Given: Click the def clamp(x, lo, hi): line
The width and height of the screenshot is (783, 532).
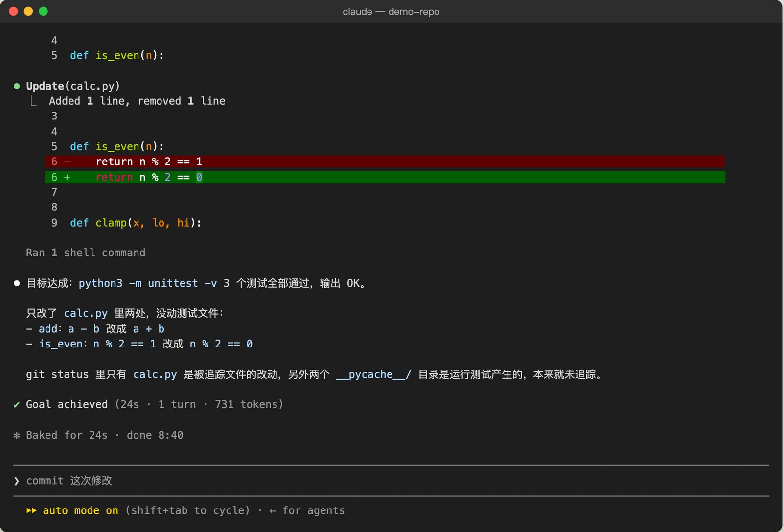Looking at the screenshot, I should point(136,223).
